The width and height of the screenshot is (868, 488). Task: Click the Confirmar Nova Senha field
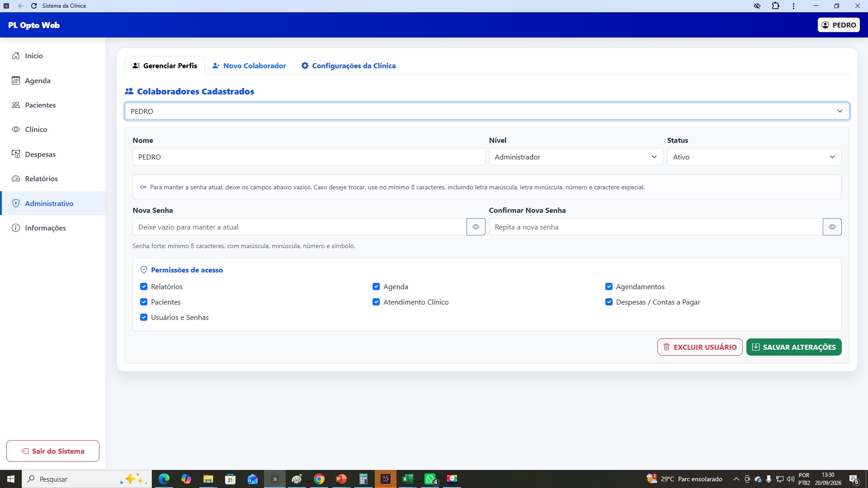pyautogui.click(x=656, y=227)
